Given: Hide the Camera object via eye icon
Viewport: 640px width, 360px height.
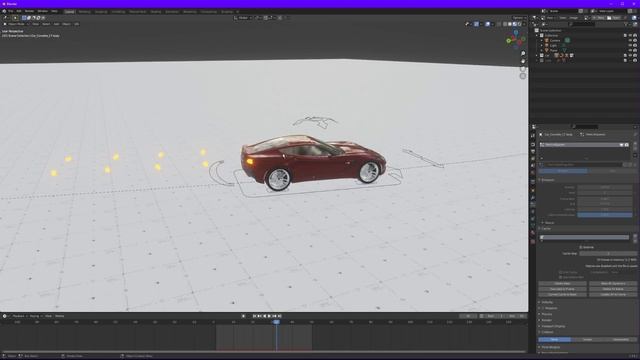Looking at the screenshot, I should click(x=630, y=40).
